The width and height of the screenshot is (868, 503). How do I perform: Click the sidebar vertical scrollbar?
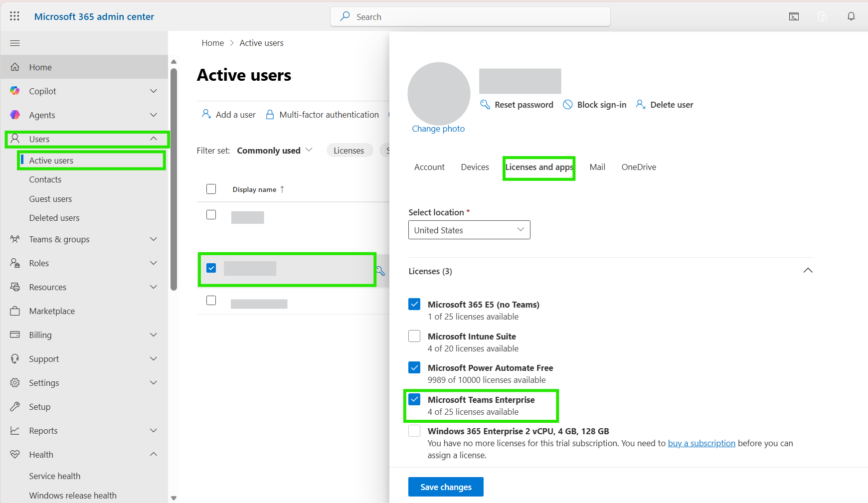pyautogui.click(x=174, y=179)
